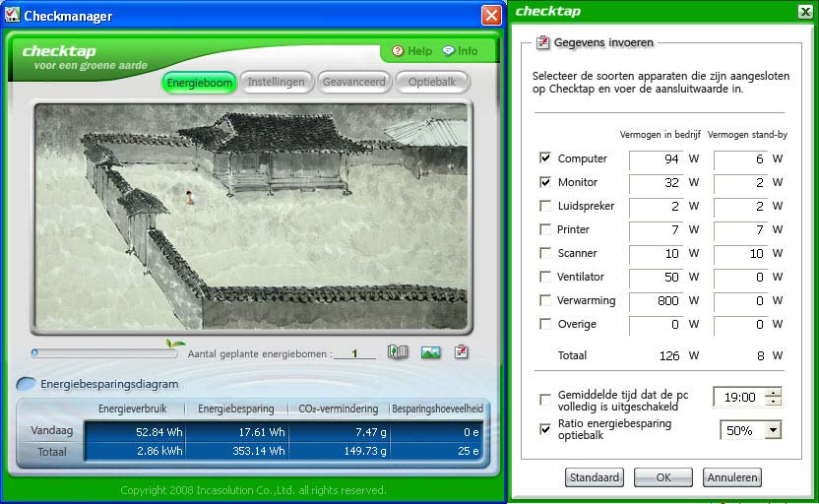Click the 2.86 kWh Totaal cell
The height and width of the screenshot is (504, 819).
(x=135, y=451)
